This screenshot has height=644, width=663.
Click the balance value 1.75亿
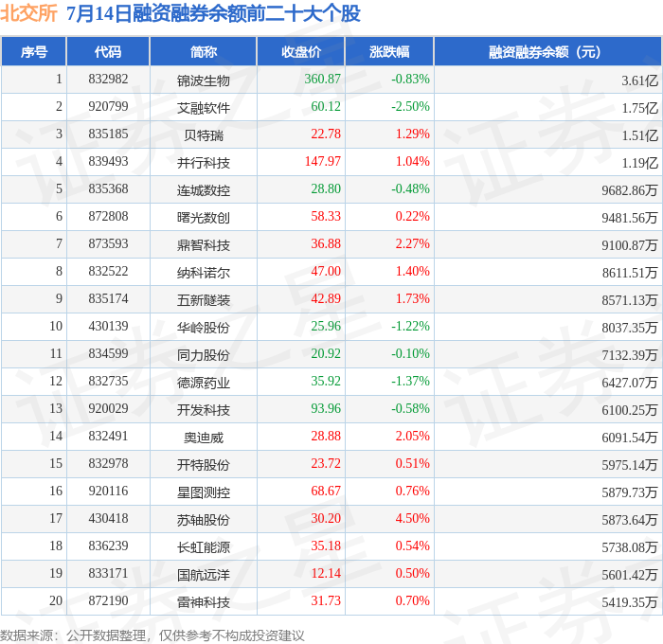[x=639, y=108]
